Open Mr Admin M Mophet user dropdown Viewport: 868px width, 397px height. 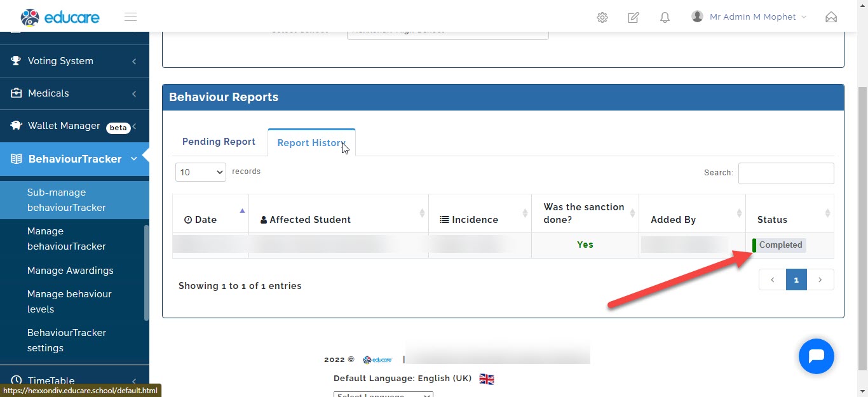coord(749,17)
